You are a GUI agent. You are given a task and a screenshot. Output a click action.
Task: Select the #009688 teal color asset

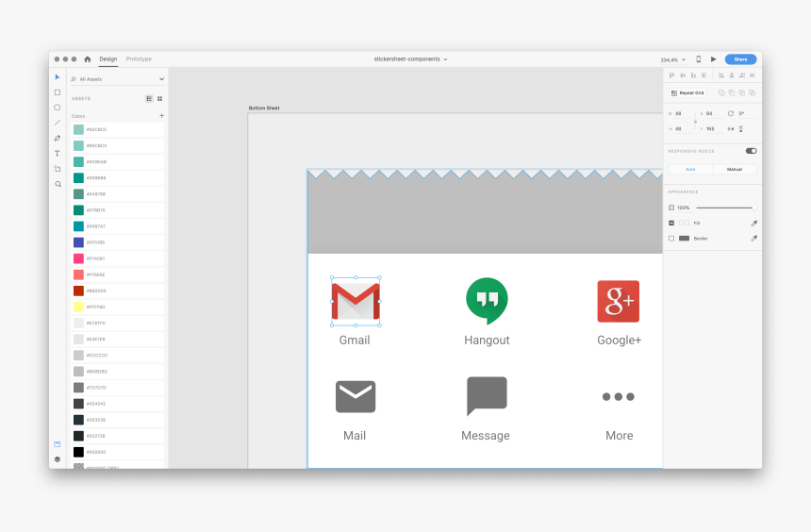118,178
